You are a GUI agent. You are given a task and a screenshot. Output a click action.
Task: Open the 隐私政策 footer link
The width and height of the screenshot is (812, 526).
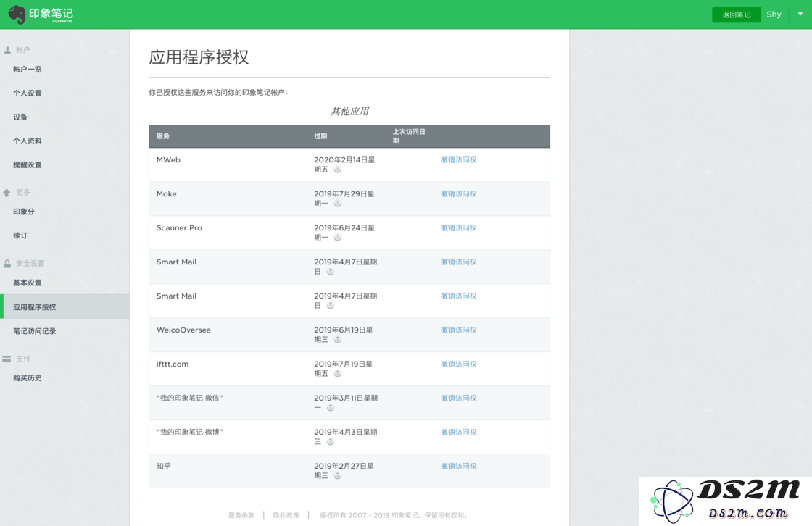pyautogui.click(x=286, y=515)
